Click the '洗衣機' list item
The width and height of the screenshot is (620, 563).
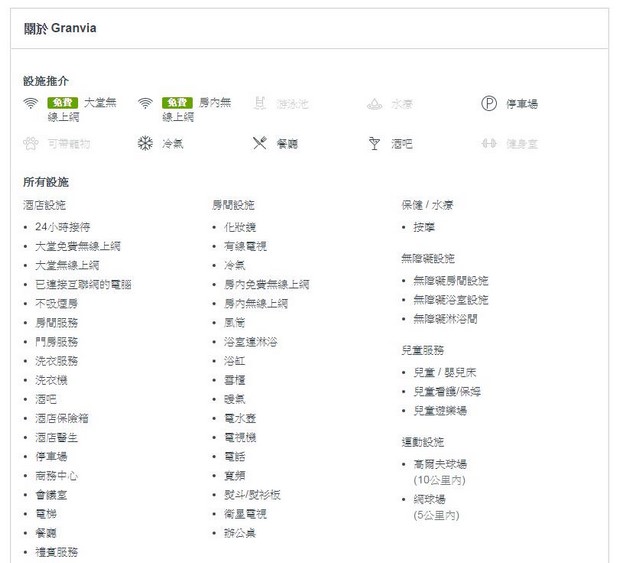pyautogui.click(x=51, y=380)
